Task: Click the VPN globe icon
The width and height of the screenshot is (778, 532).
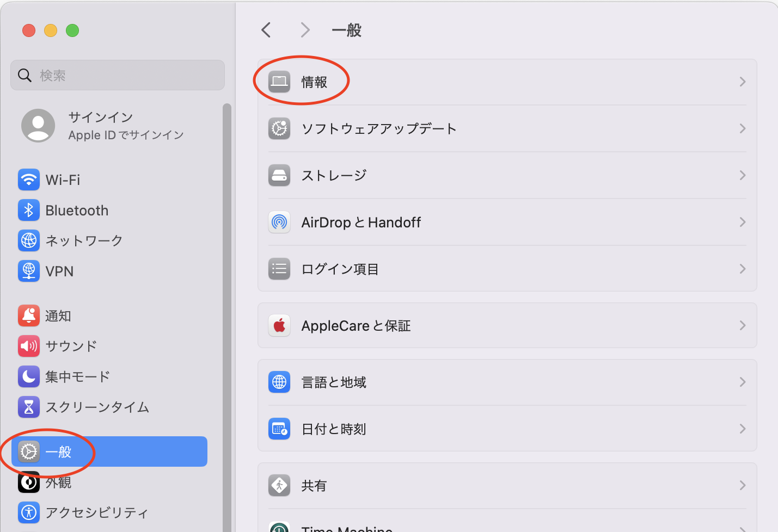Action: point(29,271)
